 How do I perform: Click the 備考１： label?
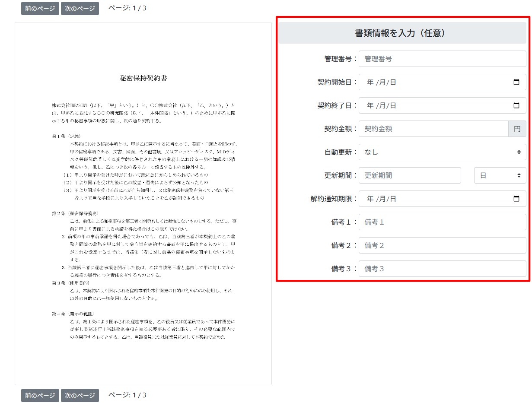coord(344,222)
